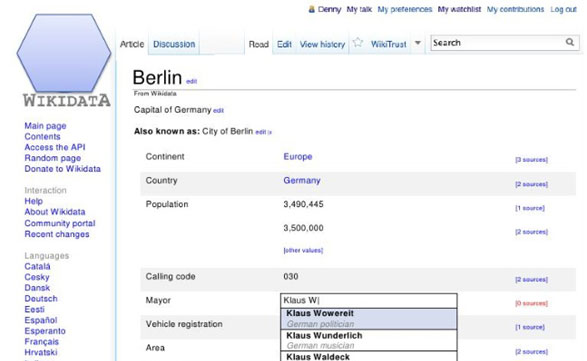This screenshot has height=361, width=587.
Task: Switch to the Discussion tab
Action: pyautogui.click(x=174, y=44)
